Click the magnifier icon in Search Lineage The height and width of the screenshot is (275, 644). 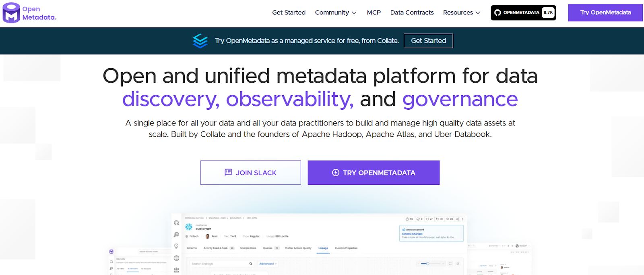[x=250, y=263]
